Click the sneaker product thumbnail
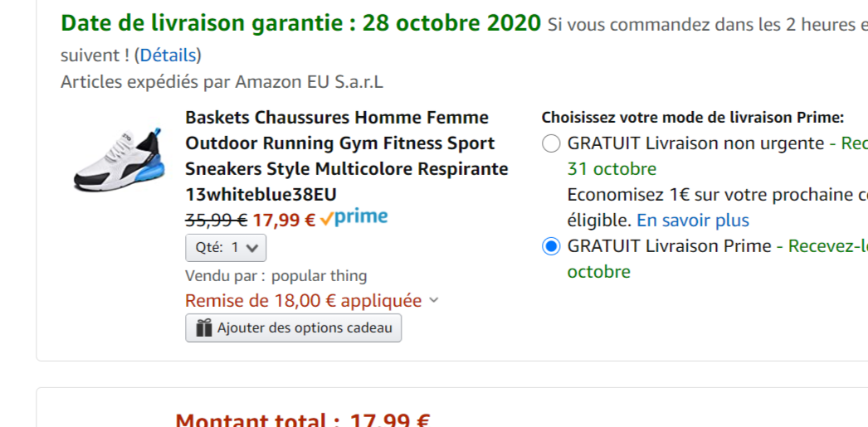868x427 pixels. (117, 157)
